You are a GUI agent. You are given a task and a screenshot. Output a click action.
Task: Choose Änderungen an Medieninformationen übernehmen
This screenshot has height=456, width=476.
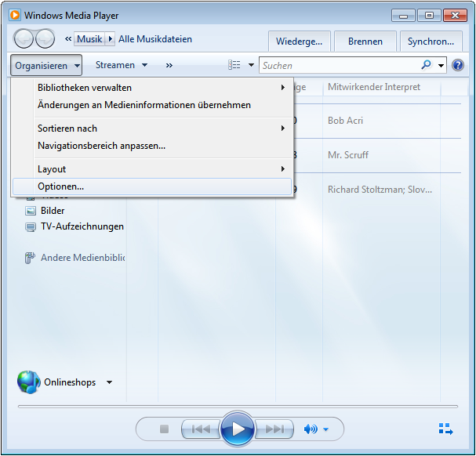point(152,105)
